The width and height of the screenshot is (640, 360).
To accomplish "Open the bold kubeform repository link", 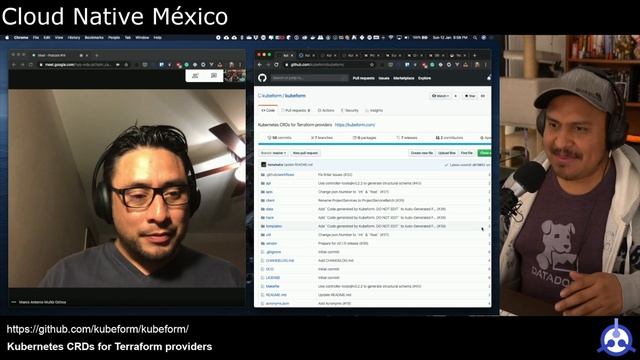I will (295, 96).
